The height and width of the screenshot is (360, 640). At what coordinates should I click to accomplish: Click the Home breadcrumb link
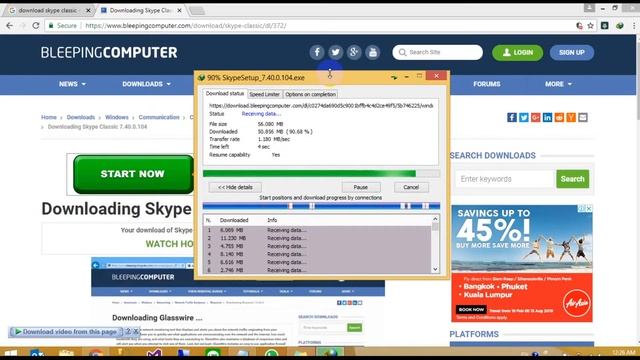(x=49, y=117)
